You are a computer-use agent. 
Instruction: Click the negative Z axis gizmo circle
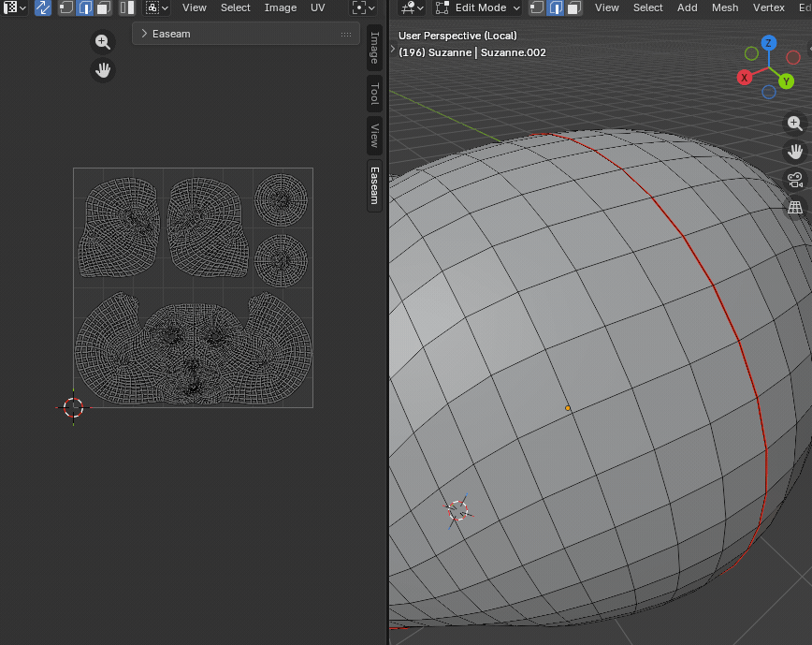pos(769,93)
